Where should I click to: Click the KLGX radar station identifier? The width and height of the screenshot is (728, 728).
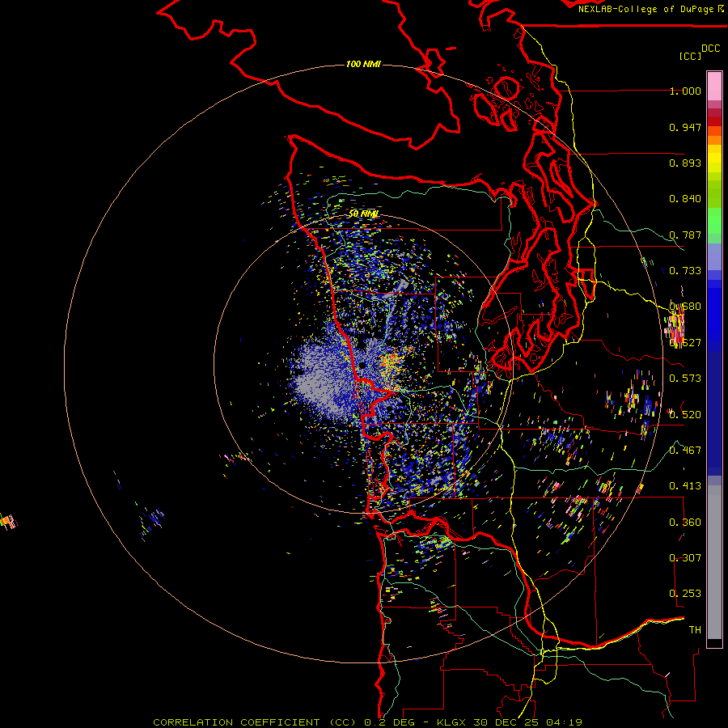pos(453,722)
